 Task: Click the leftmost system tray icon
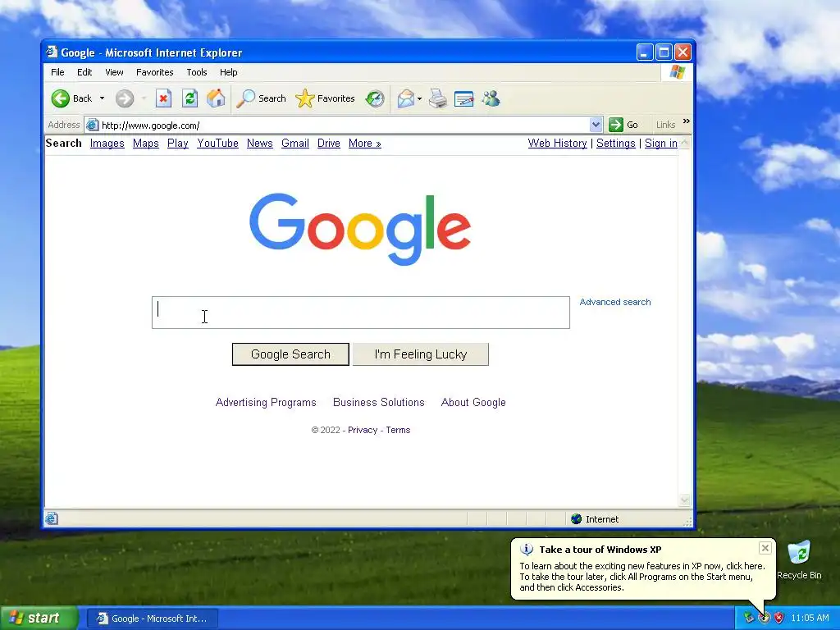click(749, 619)
